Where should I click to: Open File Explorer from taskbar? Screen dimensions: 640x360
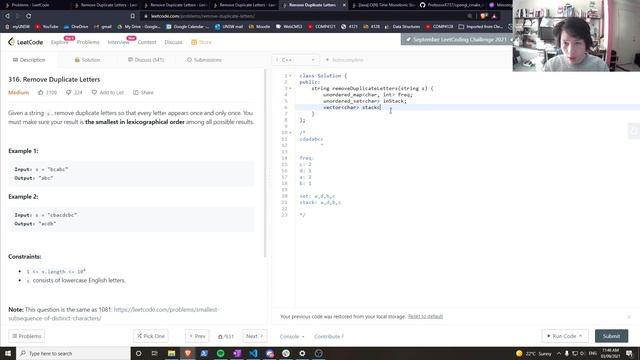click(x=171, y=353)
